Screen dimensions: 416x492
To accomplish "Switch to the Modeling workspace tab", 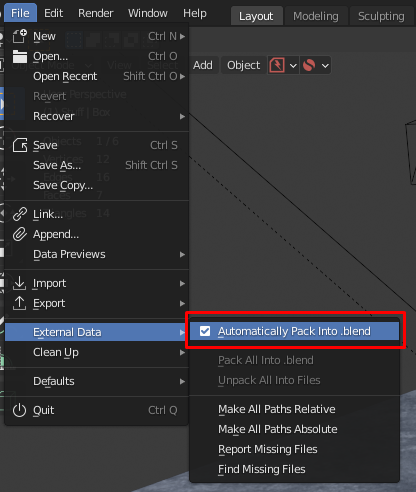I will tap(316, 16).
